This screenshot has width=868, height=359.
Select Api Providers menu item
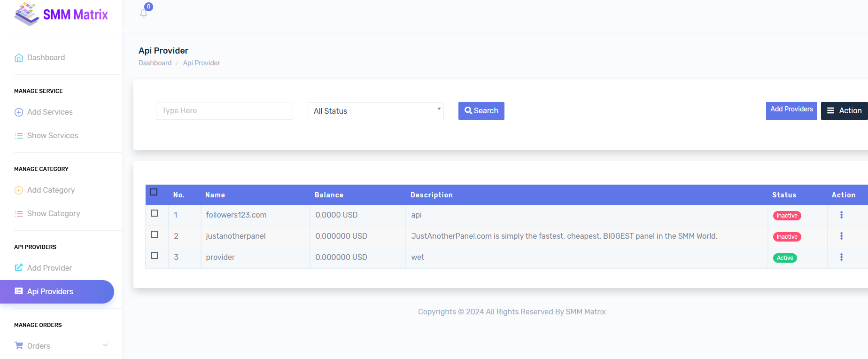coord(57,292)
